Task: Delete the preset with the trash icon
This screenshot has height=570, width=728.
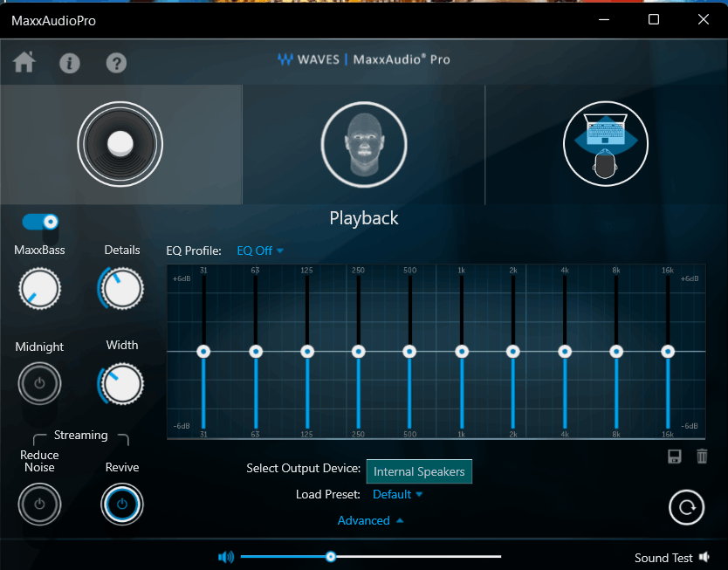Action: (x=702, y=457)
